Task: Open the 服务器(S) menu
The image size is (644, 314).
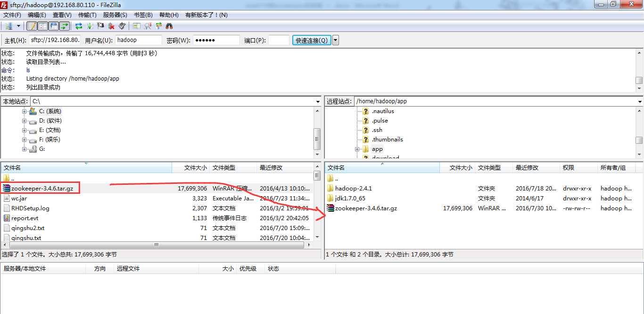Action: pos(115,15)
